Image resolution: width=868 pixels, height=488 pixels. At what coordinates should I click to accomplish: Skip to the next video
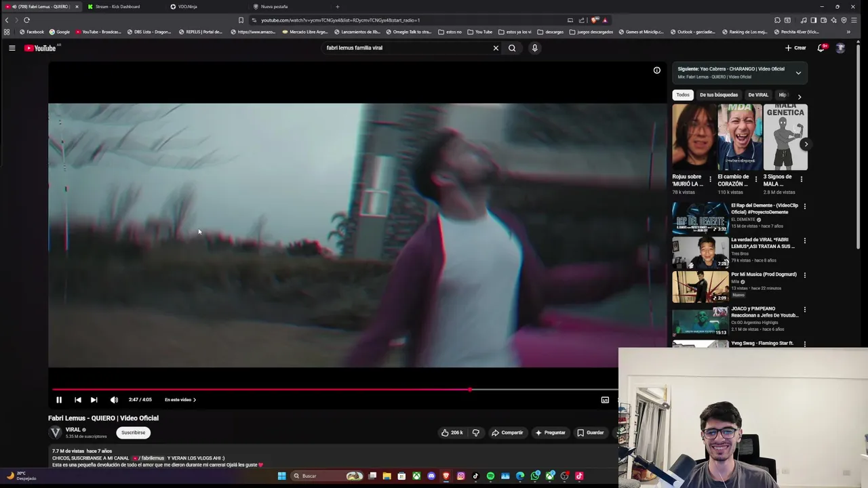(x=94, y=400)
